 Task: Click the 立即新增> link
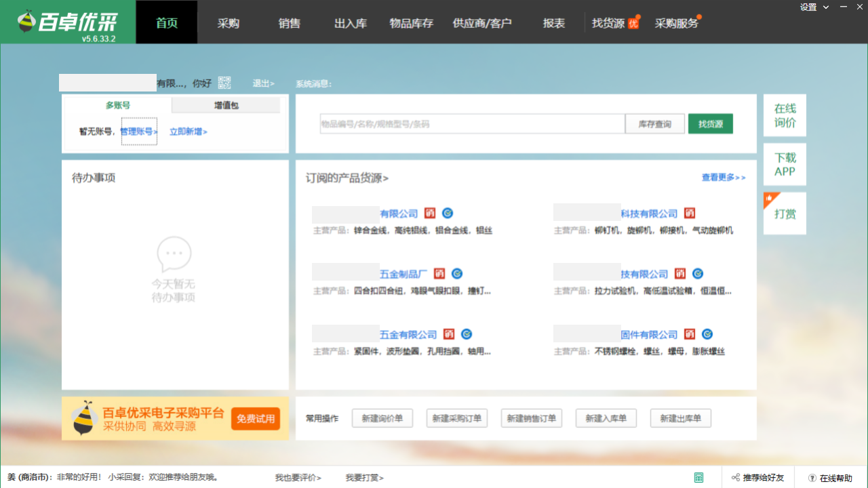coord(188,131)
